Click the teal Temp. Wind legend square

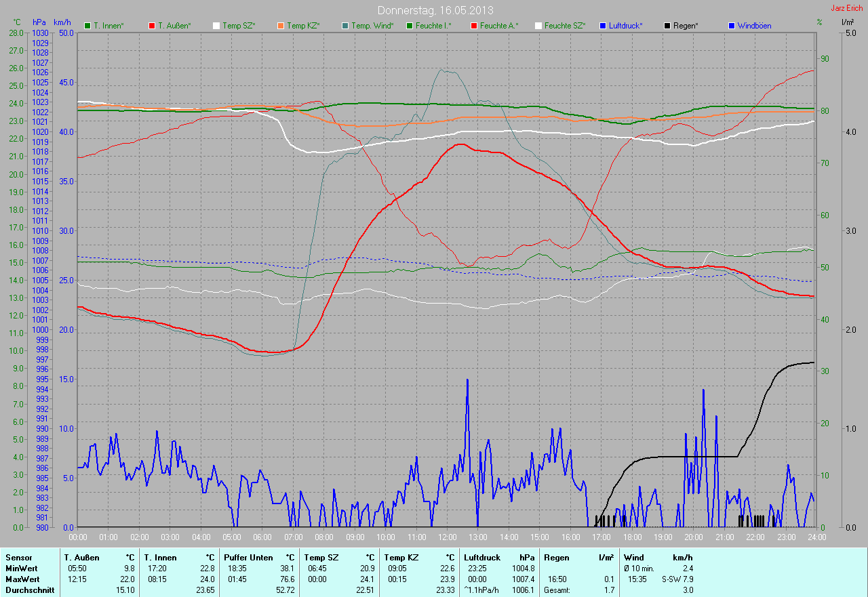345,26
